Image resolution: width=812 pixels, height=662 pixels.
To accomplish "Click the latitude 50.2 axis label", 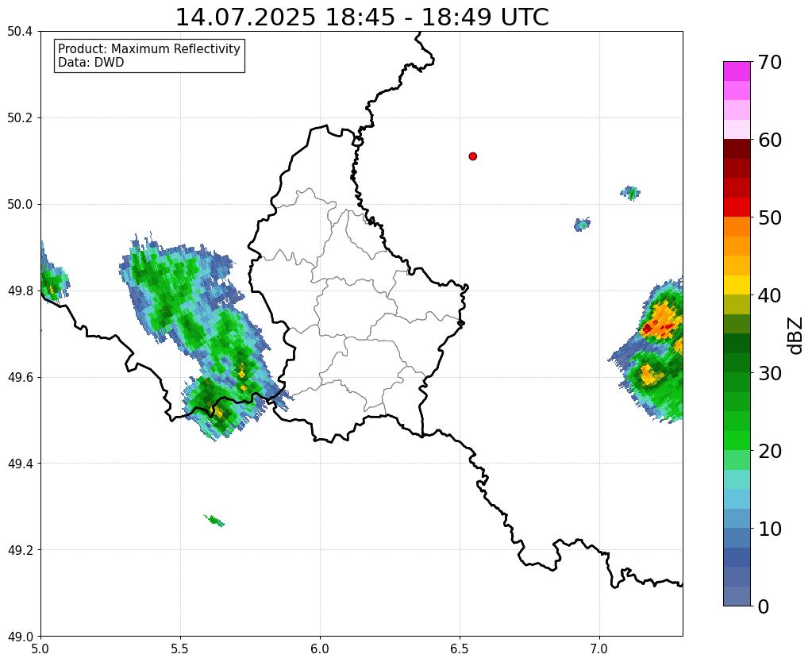I will (20, 118).
